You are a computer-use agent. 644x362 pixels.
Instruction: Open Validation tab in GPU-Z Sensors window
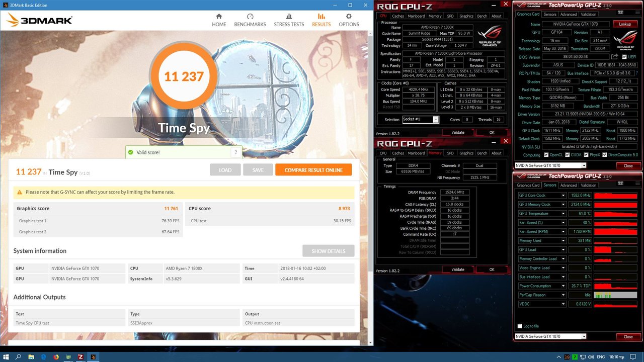tap(588, 185)
